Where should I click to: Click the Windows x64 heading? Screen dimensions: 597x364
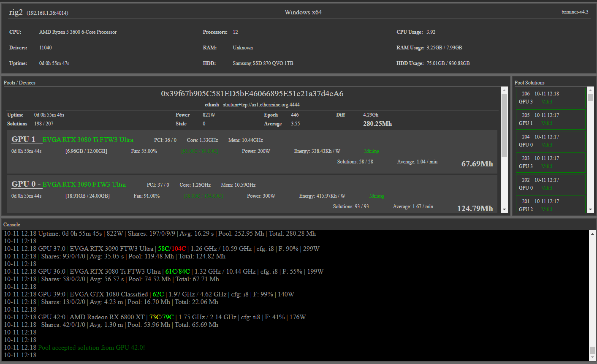point(303,12)
